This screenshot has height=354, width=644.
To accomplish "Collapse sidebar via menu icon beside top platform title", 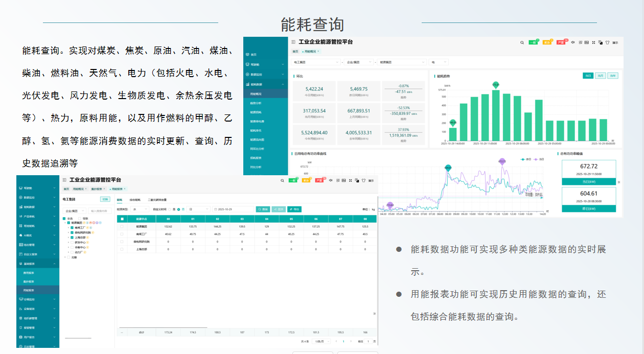I will (x=293, y=42).
